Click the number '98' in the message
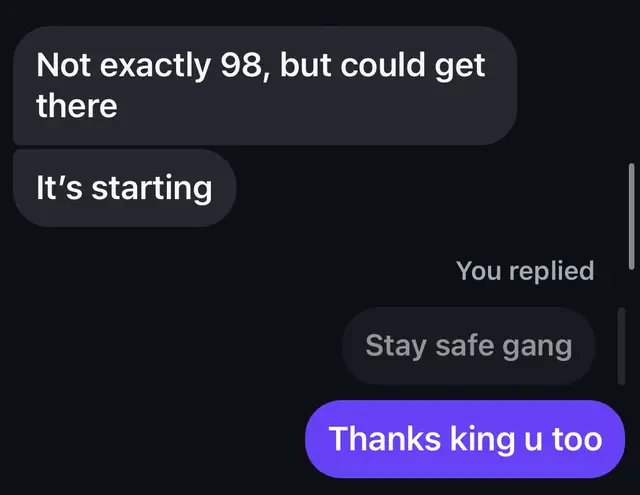 (x=241, y=65)
